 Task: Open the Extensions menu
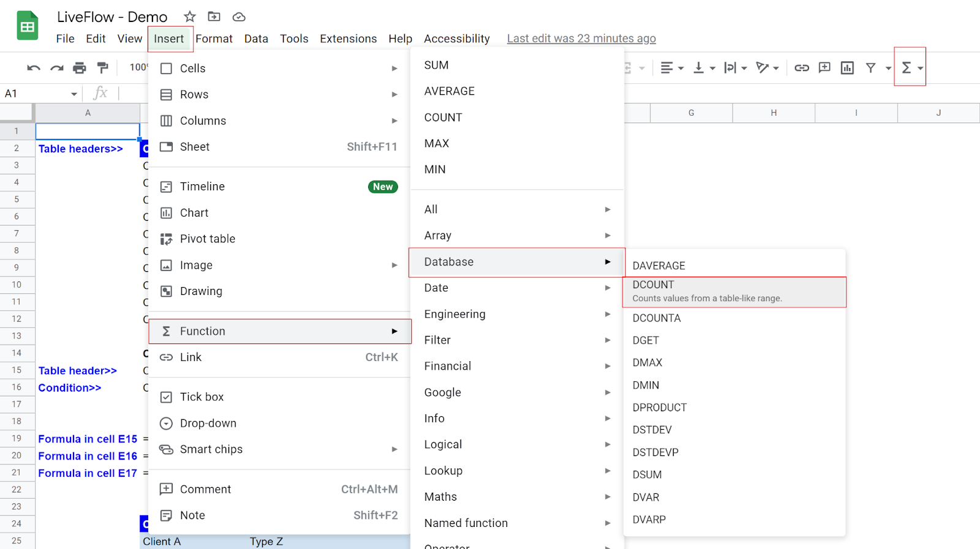(x=348, y=39)
